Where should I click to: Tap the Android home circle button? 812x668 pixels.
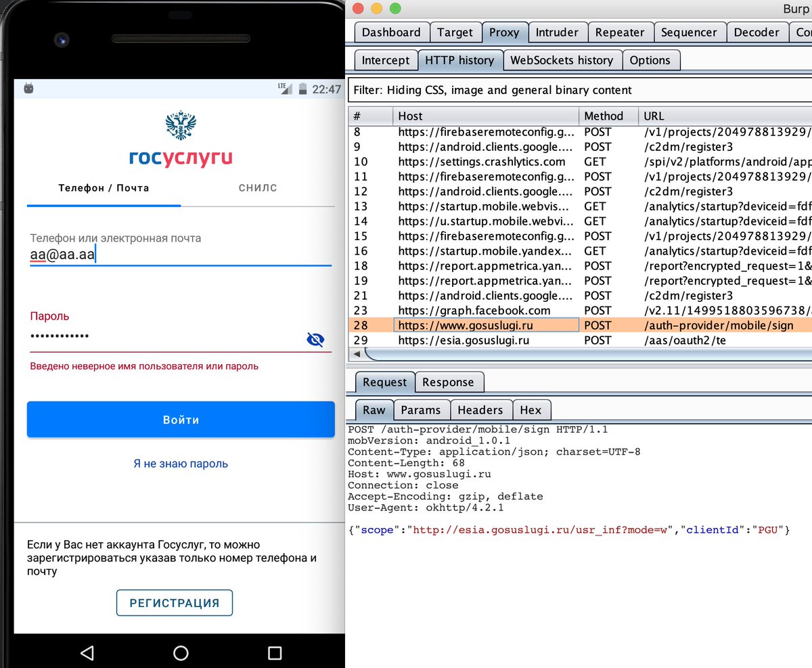(x=181, y=652)
